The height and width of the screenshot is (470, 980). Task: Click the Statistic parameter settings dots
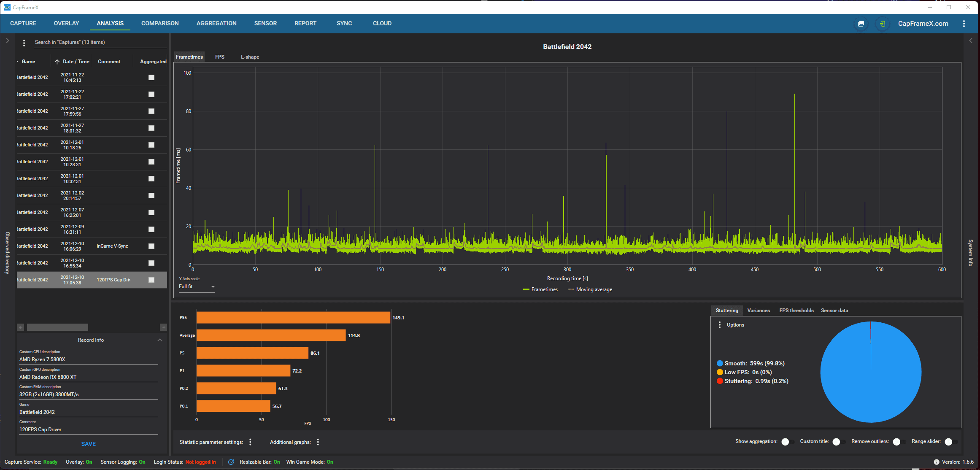[250, 442]
